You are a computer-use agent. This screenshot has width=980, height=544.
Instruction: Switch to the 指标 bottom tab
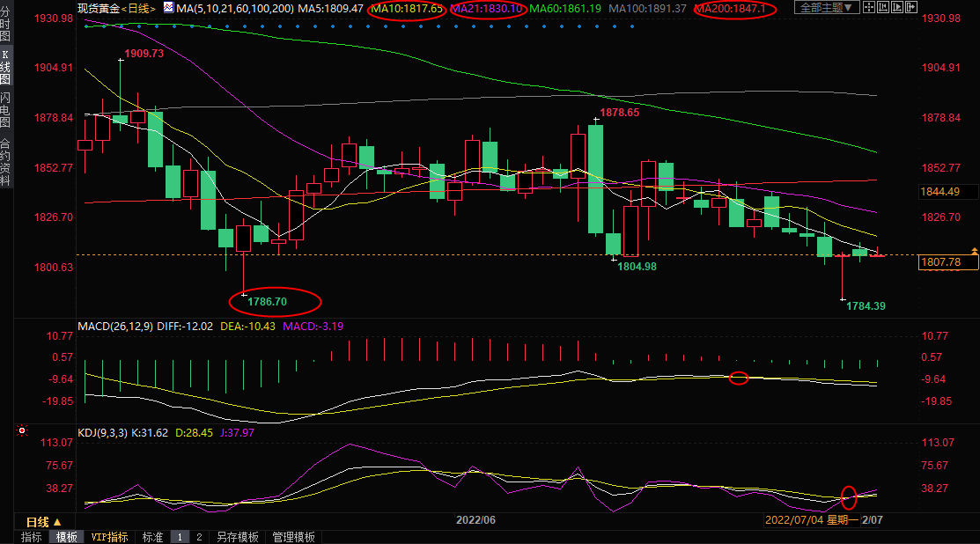coord(31,537)
